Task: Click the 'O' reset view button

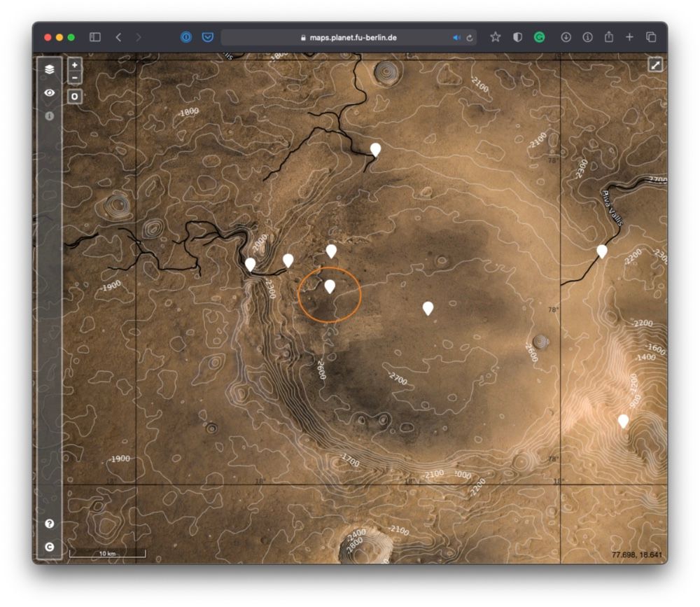Action: tap(75, 97)
